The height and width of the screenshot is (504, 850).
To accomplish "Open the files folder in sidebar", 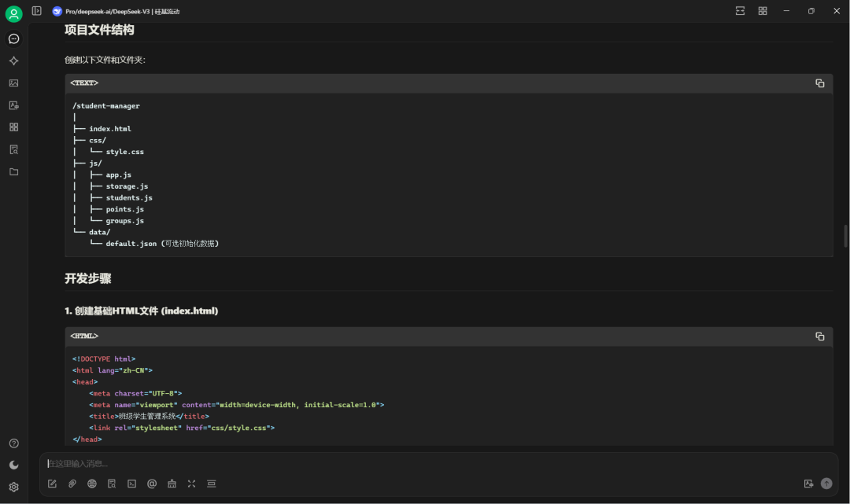I will tap(14, 171).
